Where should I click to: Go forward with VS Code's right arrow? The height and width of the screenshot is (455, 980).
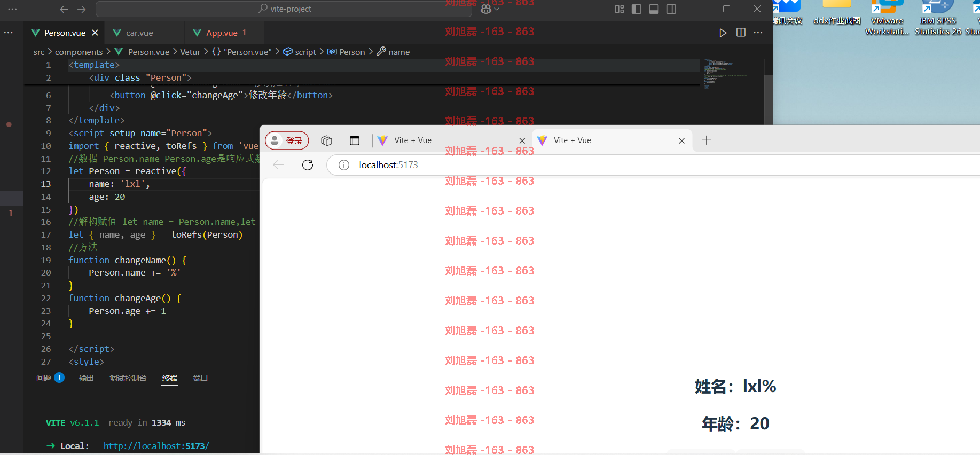(x=81, y=9)
